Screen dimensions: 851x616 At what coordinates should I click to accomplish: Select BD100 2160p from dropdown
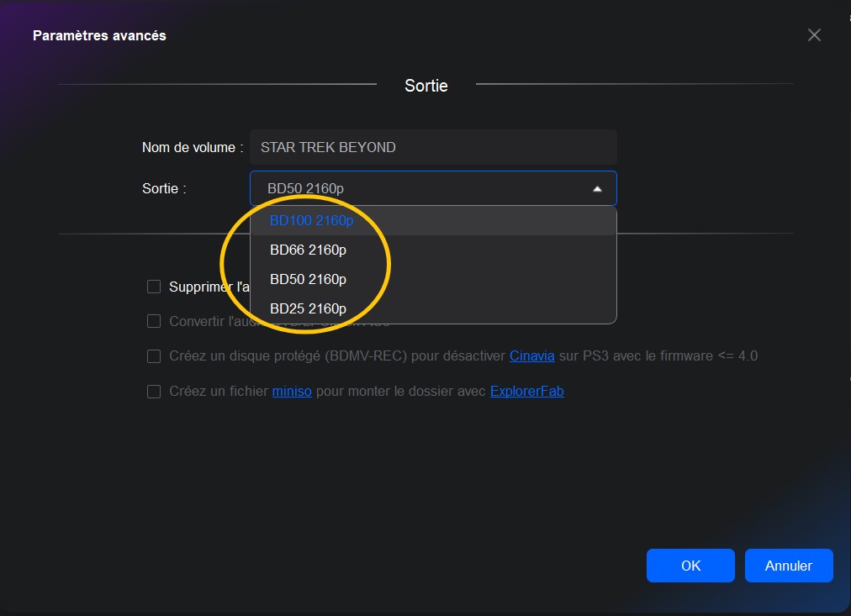(x=310, y=219)
